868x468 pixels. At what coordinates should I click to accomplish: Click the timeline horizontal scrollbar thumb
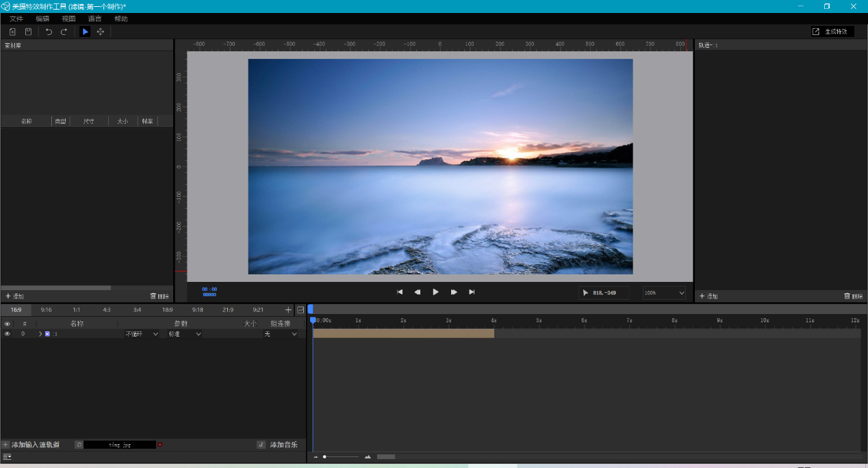click(x=386, y=456)
